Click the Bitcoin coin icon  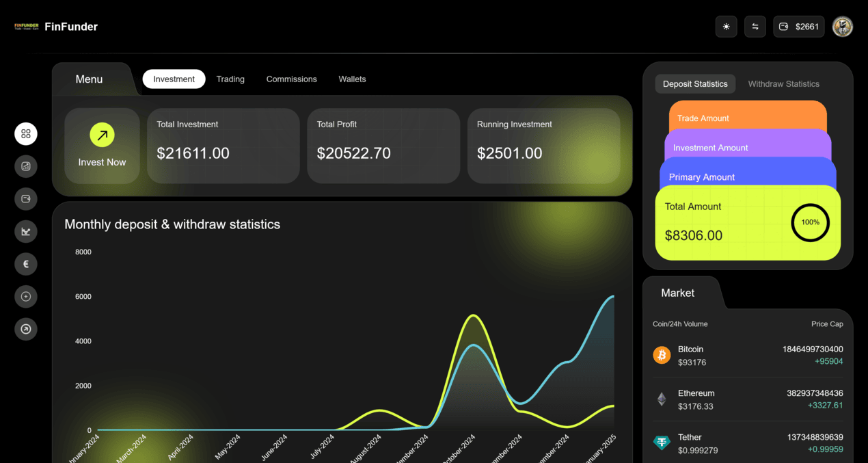click(x=662, y=355)
